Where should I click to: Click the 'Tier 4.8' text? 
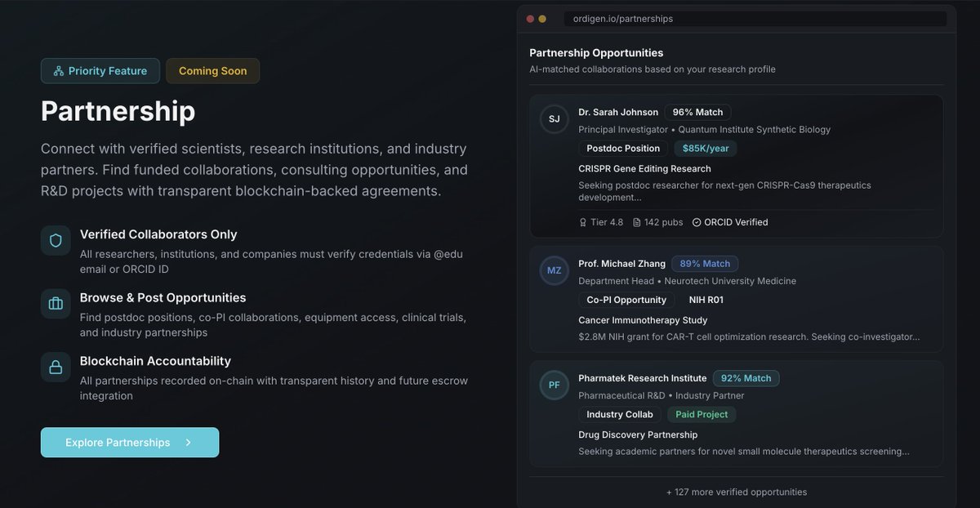[607, 222]
